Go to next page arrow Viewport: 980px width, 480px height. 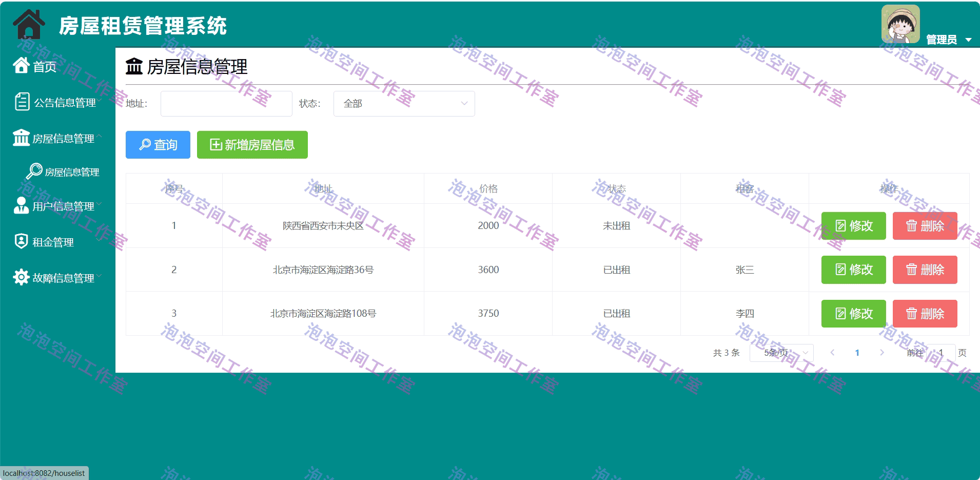(x=882, y=353)
